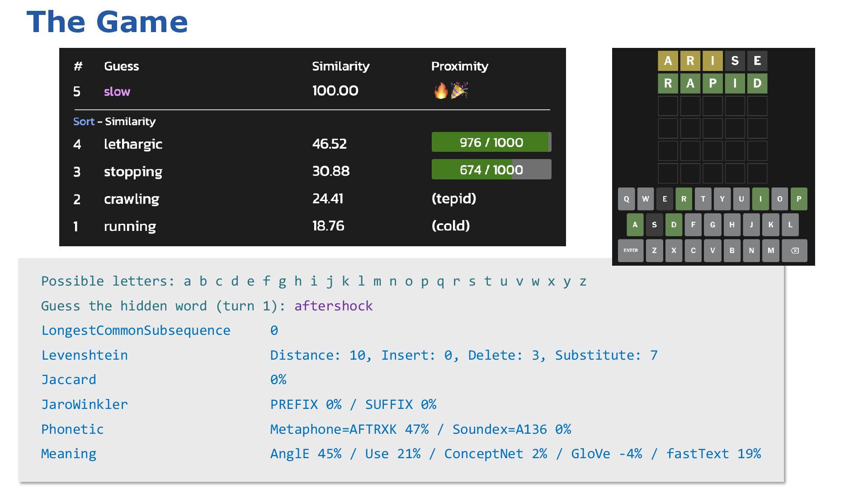Click the guess 'lethargic'

(133, 144)
